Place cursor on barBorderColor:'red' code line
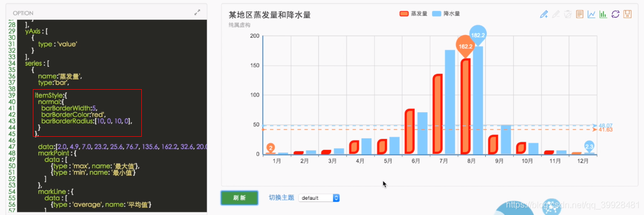 pyautogui.click(x=74, y=114)
